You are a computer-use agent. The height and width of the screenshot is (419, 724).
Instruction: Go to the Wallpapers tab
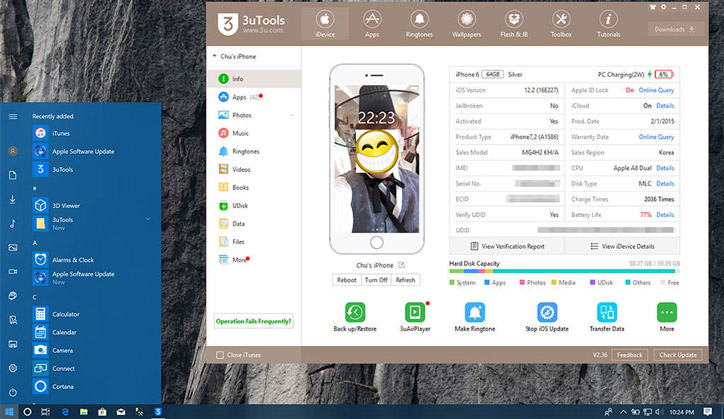(466, 24)
